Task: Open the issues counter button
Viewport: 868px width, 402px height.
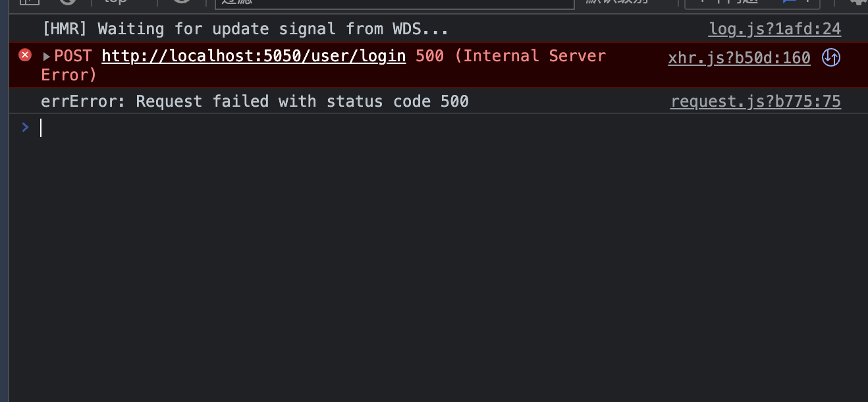Action: pos(751,2)
